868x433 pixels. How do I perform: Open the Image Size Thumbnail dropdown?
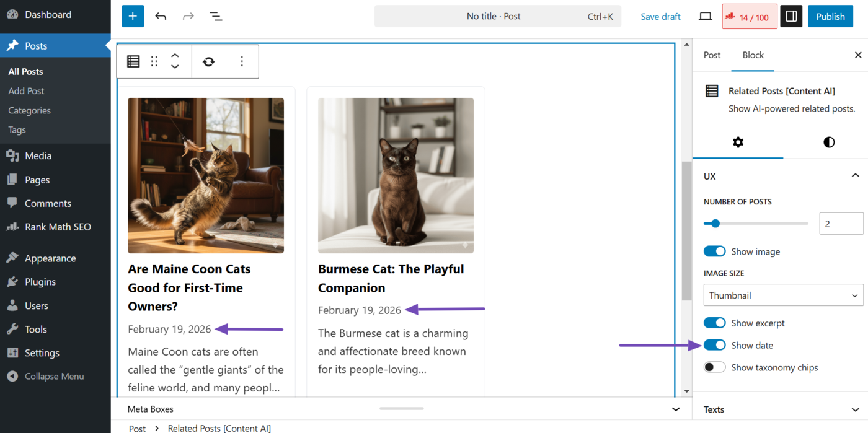point(783,295)
